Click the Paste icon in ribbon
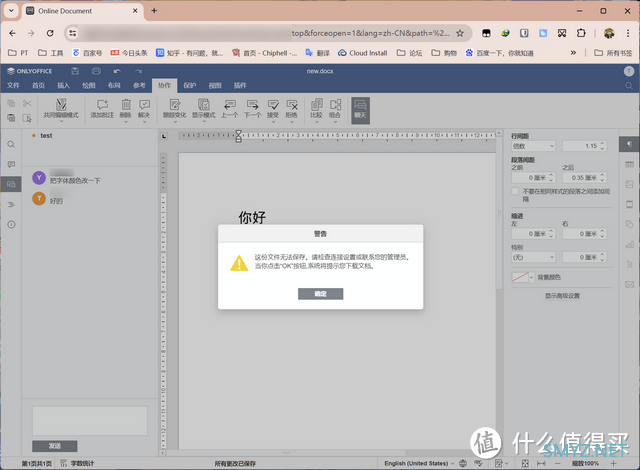This screenshot has width=640, height=470. point(11,118)
